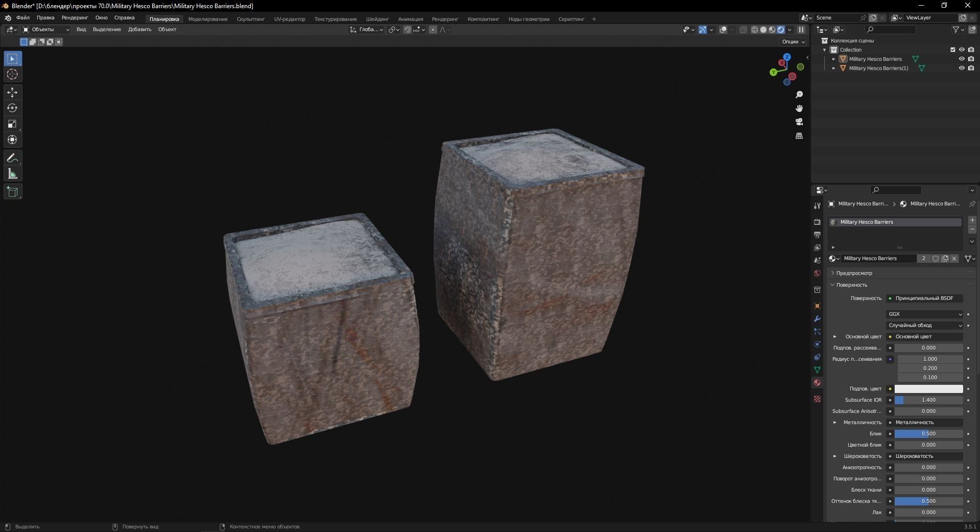This screenshot has width=980, height=532.
Task: Open the Rendering menu in the top bar
Action: click(75, 18)
